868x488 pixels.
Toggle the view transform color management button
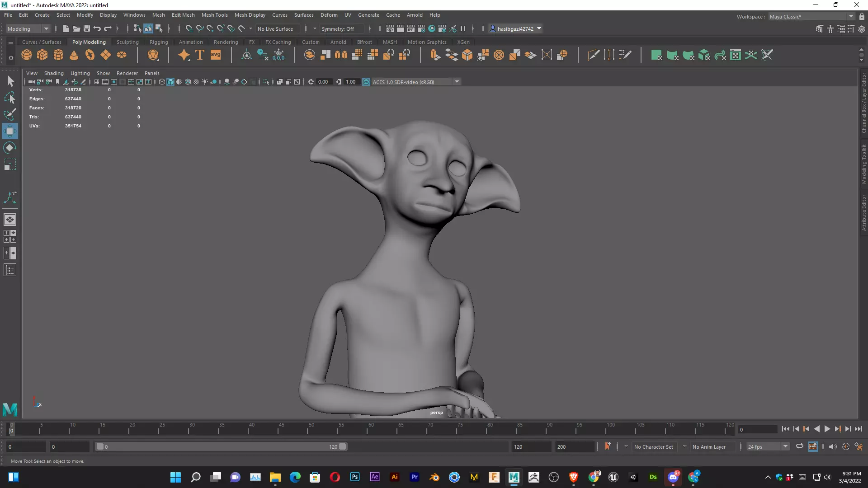pos(366,82)
